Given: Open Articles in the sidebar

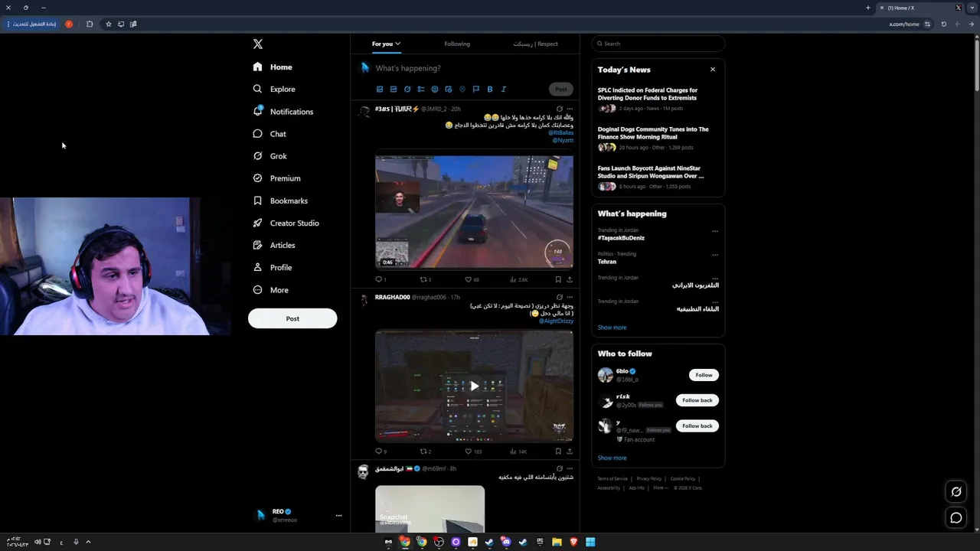Looking at the screenshot, I should 274,246.
